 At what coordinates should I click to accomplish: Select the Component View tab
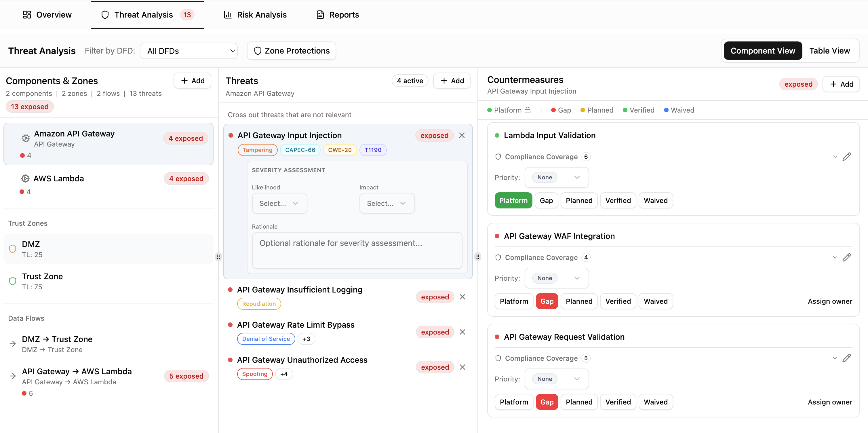click(x=763, y=51)
